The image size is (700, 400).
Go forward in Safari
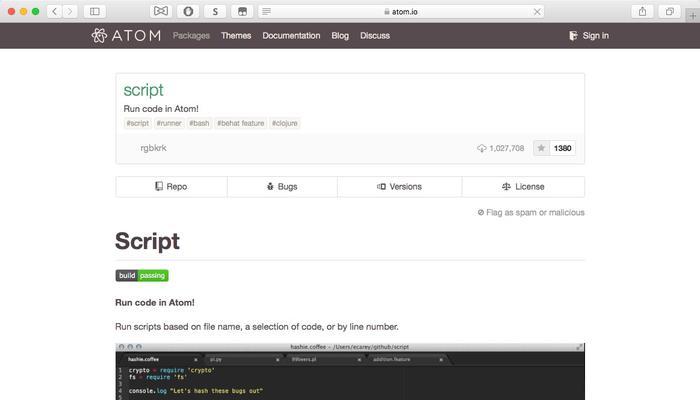tap(70, 12)
